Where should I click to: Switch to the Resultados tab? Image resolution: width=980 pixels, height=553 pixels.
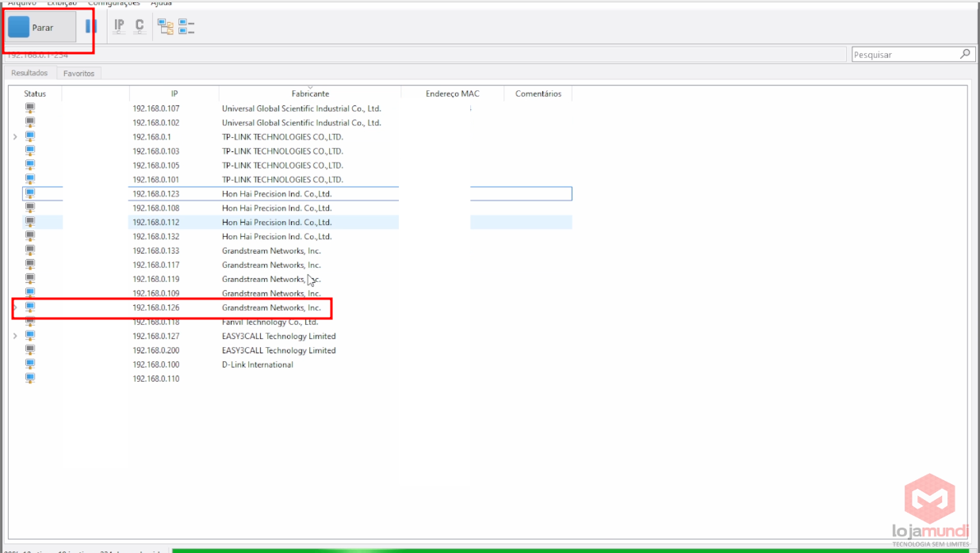29,73
